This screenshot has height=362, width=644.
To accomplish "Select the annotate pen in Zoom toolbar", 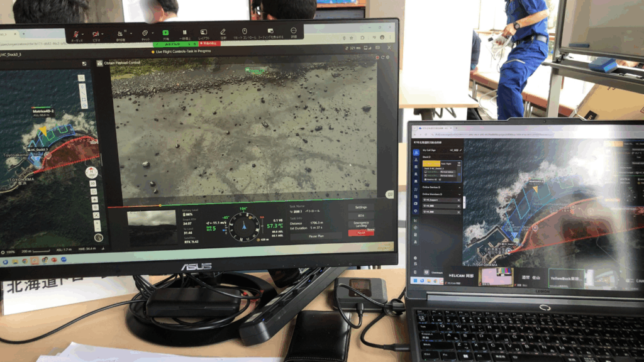I will point(223,31).
